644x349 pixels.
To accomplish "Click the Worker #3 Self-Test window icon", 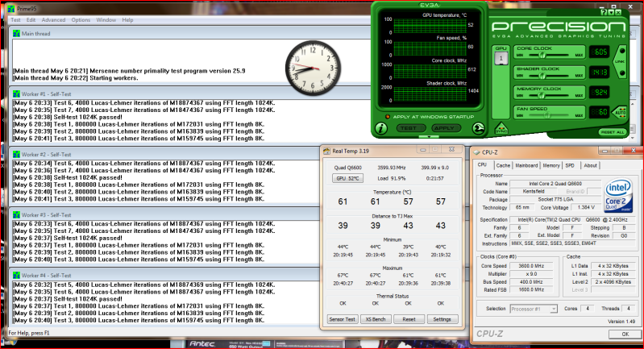I will pyautogui.click(x=16, y=214).
